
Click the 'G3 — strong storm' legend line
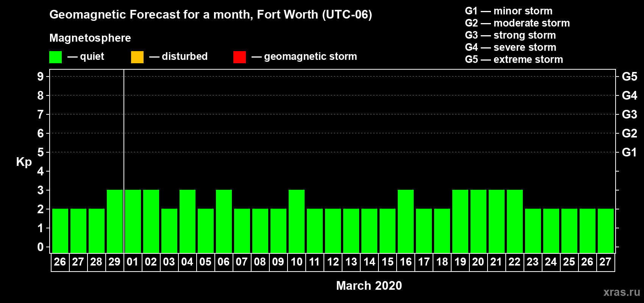510,35
